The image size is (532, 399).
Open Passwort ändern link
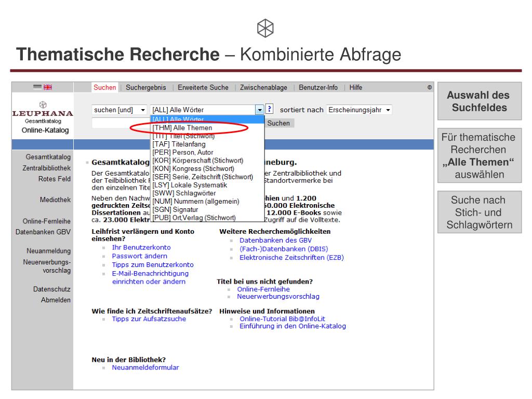click(x=140, y=256)
